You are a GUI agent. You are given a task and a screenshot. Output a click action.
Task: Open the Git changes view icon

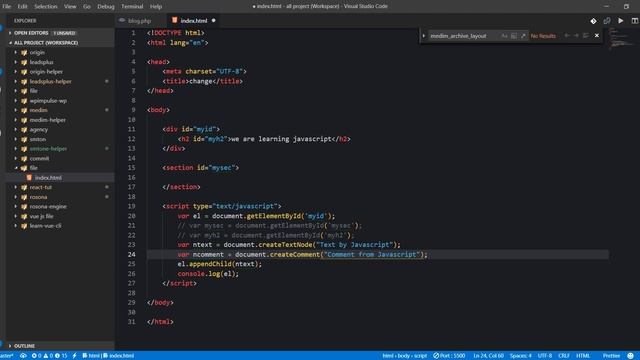pyautogui.click(x=593, y=21)
